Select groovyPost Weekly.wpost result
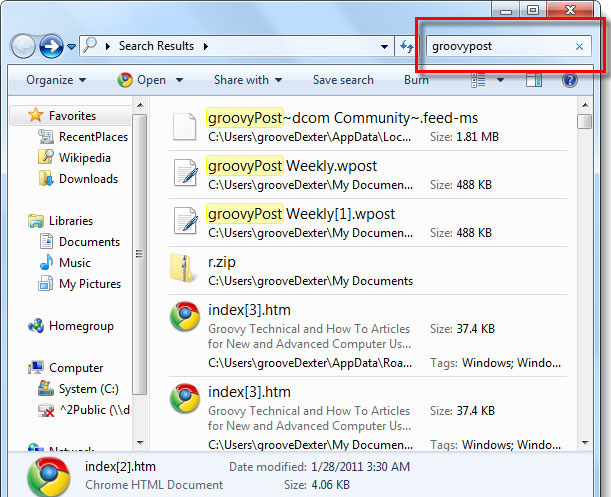 (x=292, y=166)
